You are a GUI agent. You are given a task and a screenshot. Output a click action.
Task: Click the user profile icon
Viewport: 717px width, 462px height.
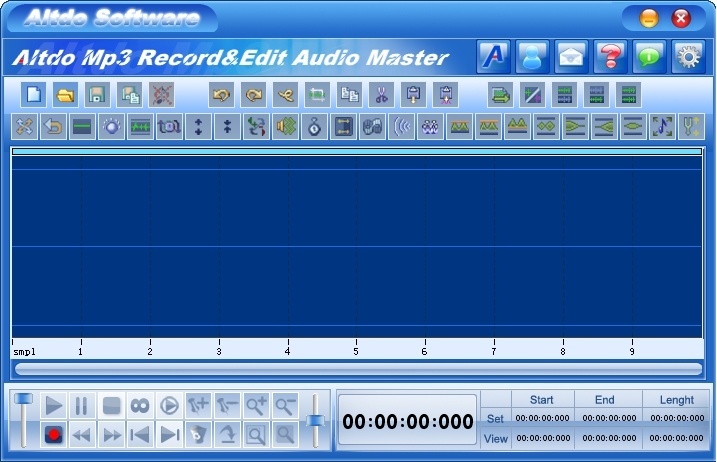[x=532, y=57]
